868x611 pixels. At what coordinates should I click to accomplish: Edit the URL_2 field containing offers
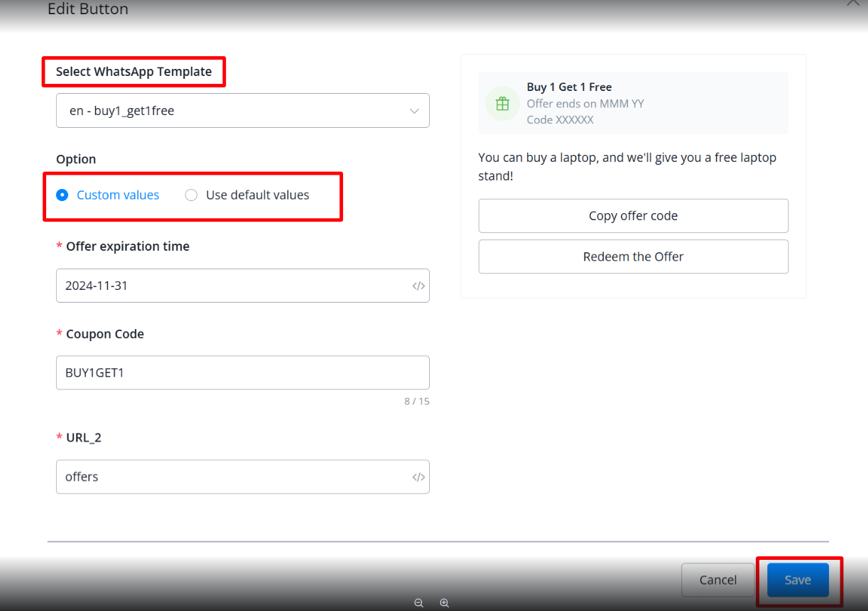click(234, 477)
